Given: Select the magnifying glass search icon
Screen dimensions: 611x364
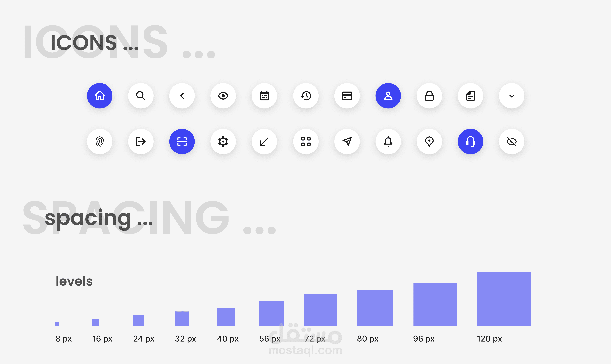Looking at the screenshot, I should 141,96.
